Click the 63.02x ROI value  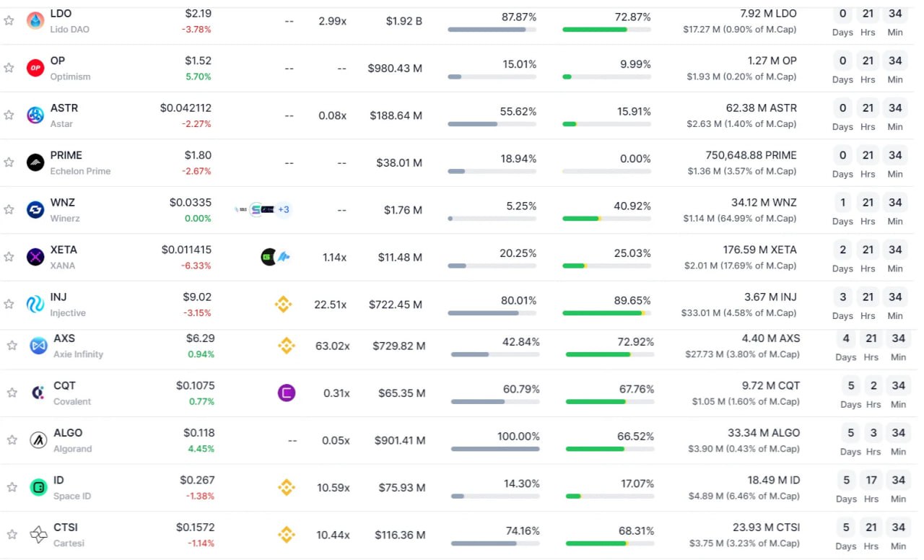tap(332, 346)
